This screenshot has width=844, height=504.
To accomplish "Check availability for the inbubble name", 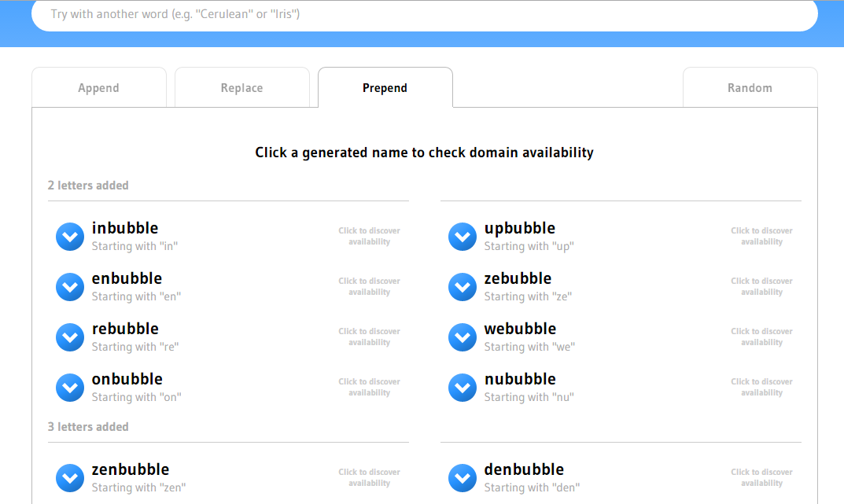I will 125,228.
